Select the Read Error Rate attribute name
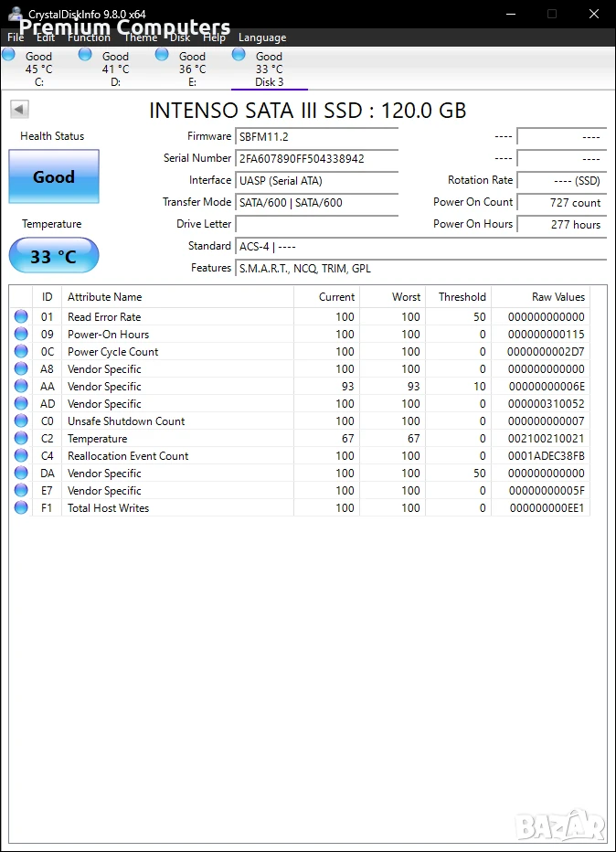Viewport: 616px width, 852px height. [104, 317]
